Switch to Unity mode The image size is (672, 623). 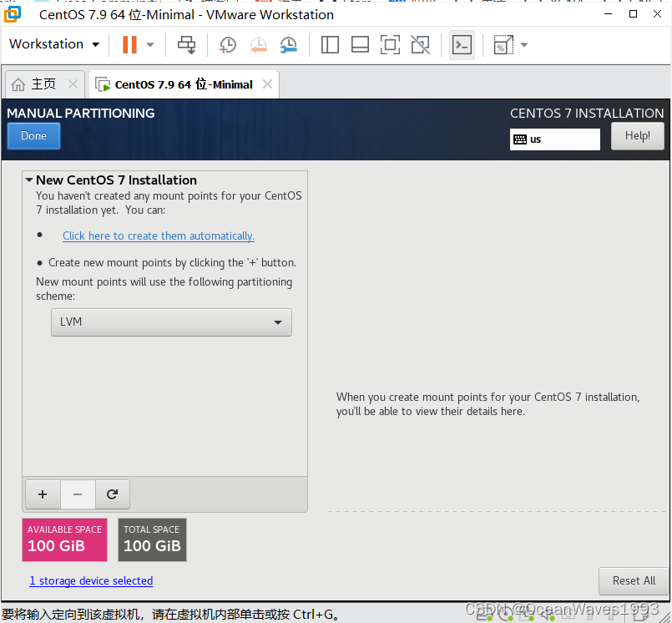pos(420,44)
